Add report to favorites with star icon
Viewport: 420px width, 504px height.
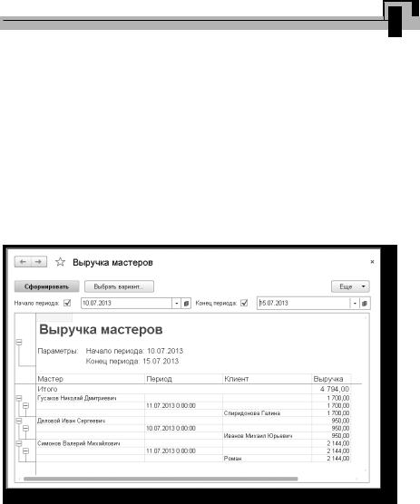[x=60, y=262]
